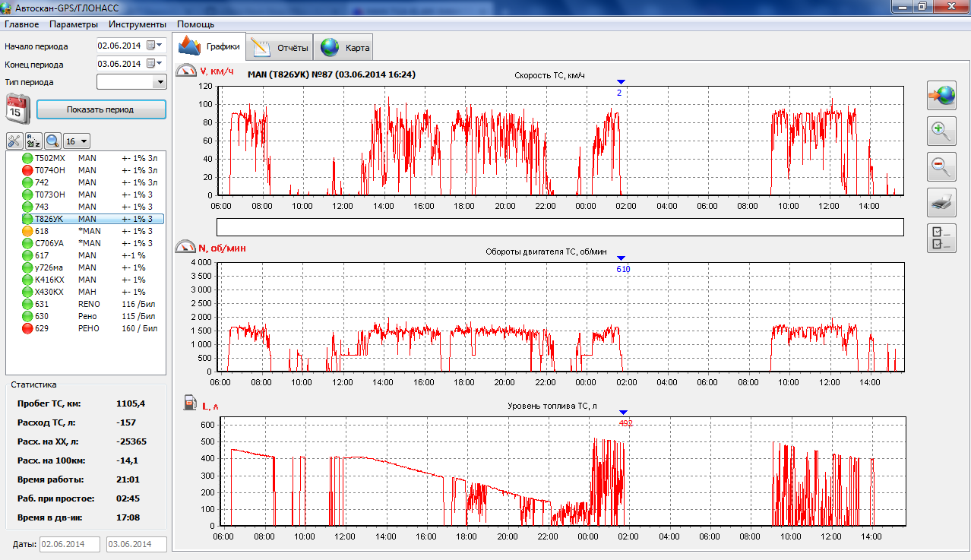The image size is (971, 560).
Task: Open the wrench and screwdriver settings tool
Action: pos(14,141)
